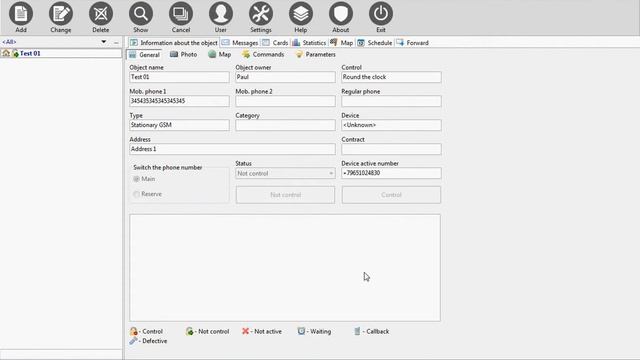Click the Regular phone field
This screenshot has width=640, height=360.
[x=391, y=101]
